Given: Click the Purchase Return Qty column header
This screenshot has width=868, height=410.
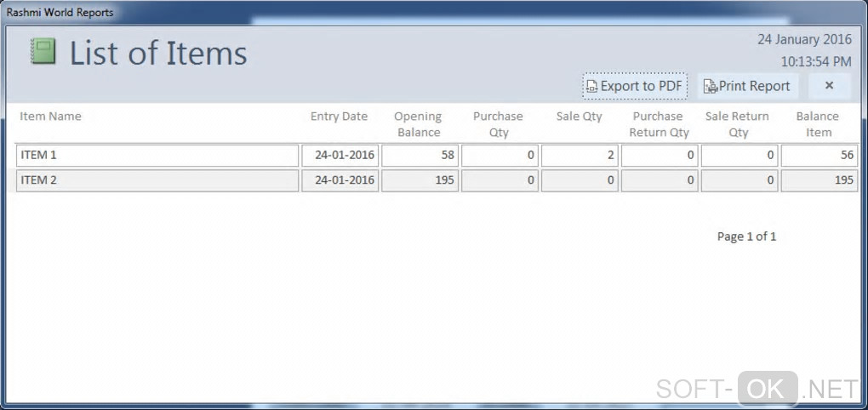Looking at the screenshot, I should point(659,124).
